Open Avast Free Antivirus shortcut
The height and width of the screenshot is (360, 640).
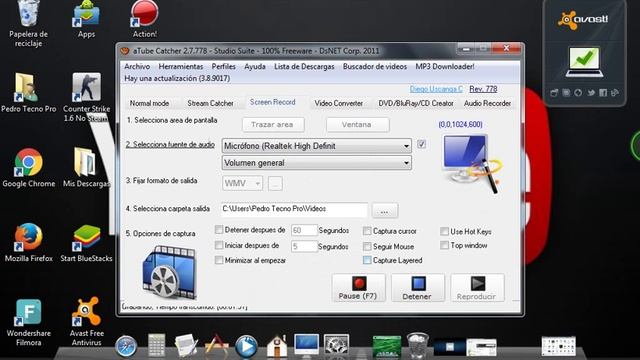86,322
